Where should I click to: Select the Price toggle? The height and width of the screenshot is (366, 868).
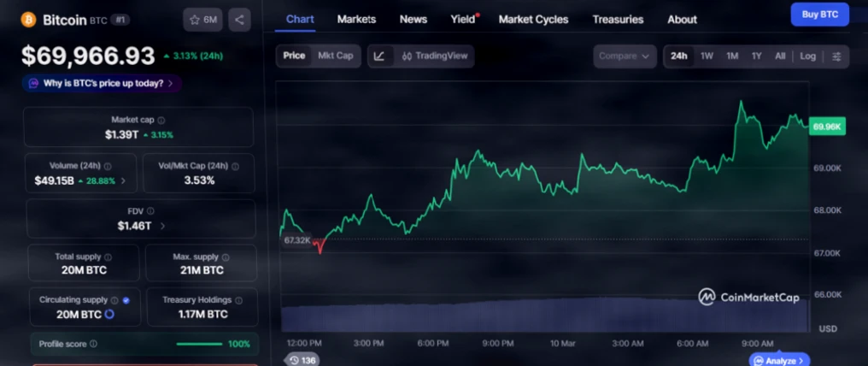tap(294, 56)
